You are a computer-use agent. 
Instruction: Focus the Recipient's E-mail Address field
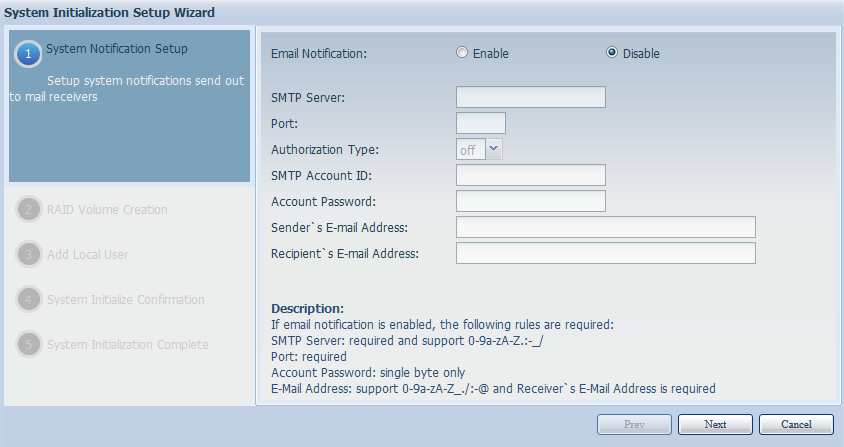tap(605, 253)
